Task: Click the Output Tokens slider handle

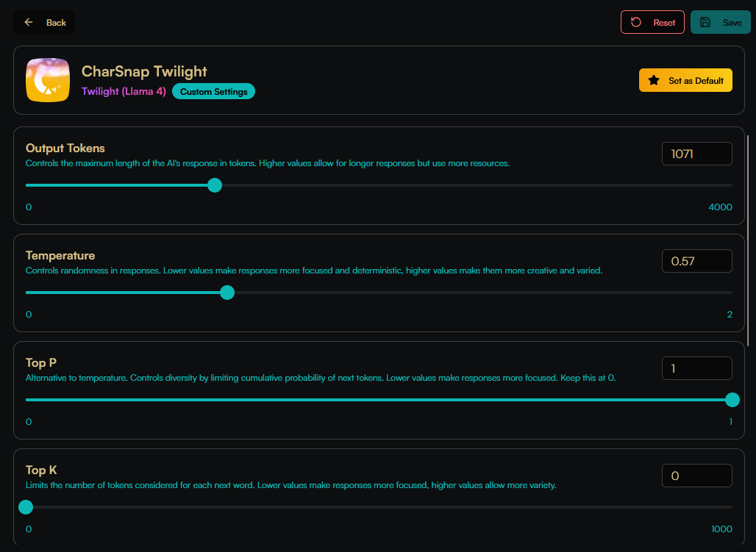Action: tap(215, 185)
